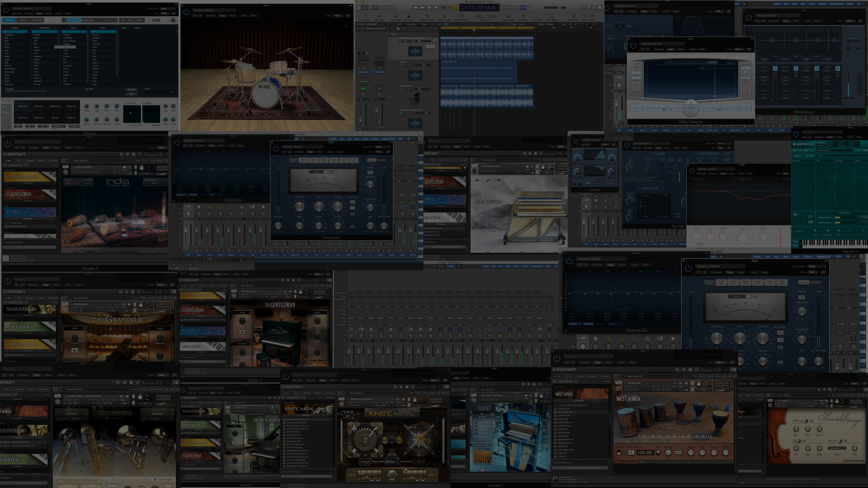Open the Library icon in Logic's control bar
The image size is (868, 488).
point(359,7)
